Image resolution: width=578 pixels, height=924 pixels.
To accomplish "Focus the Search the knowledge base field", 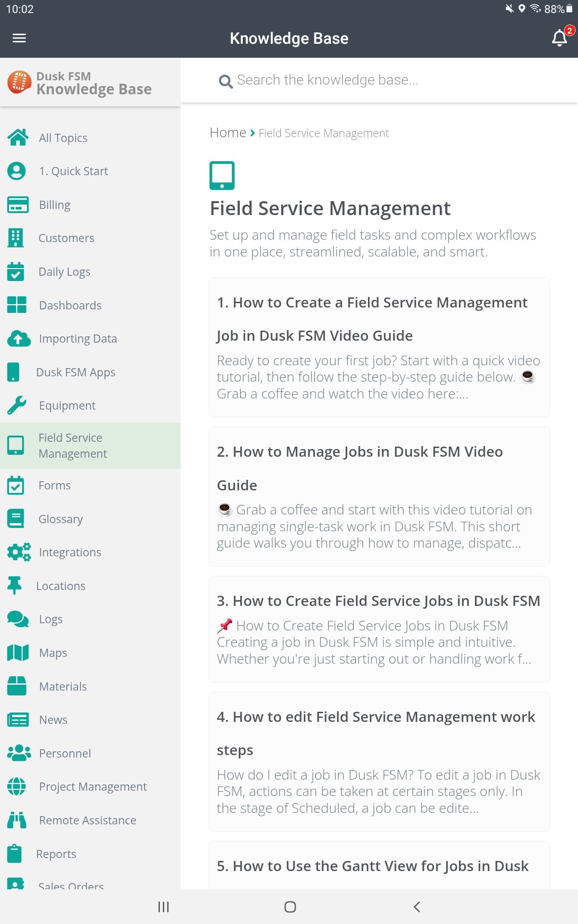I will coord(379,80).
